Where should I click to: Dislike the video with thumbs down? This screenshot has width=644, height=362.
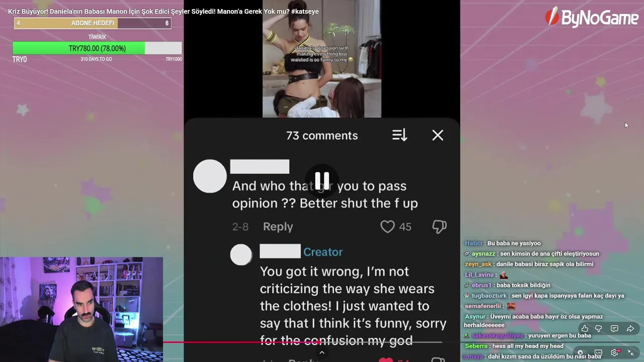pos(599,329)
